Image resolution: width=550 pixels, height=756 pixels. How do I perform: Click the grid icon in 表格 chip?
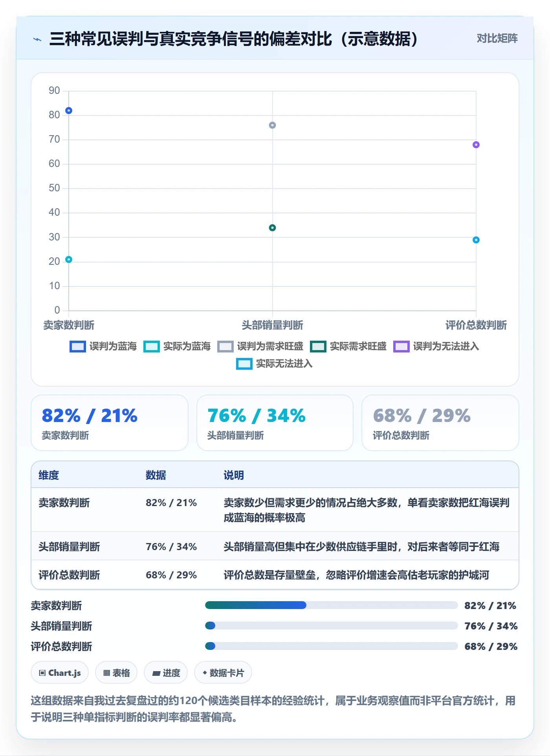pyautogui.click(x=106, y=673)
